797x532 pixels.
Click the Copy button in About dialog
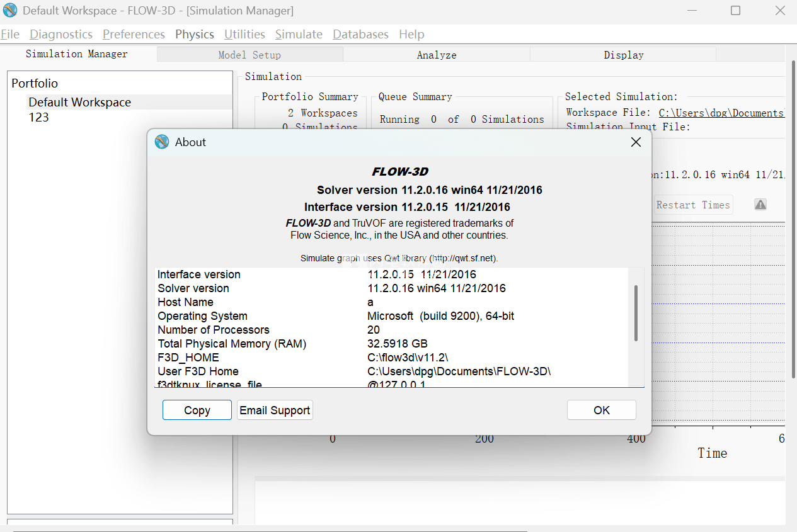tap(197, 410)
